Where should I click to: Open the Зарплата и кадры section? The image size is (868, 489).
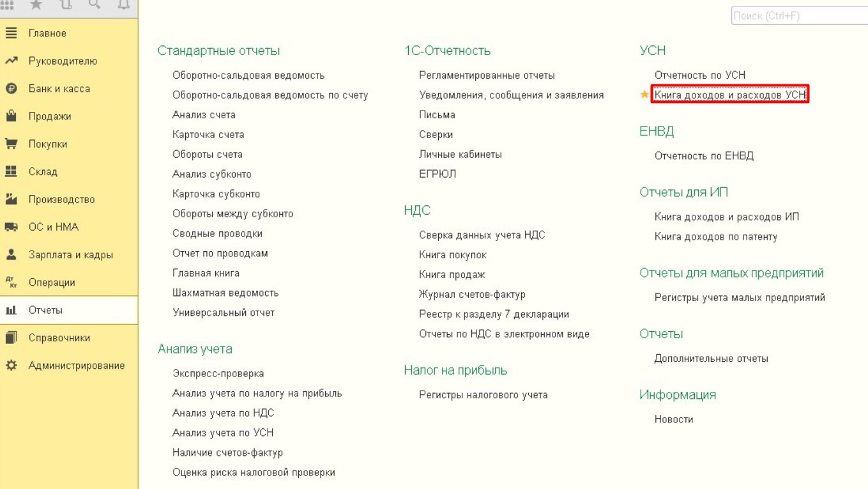[x=70, y=254]
